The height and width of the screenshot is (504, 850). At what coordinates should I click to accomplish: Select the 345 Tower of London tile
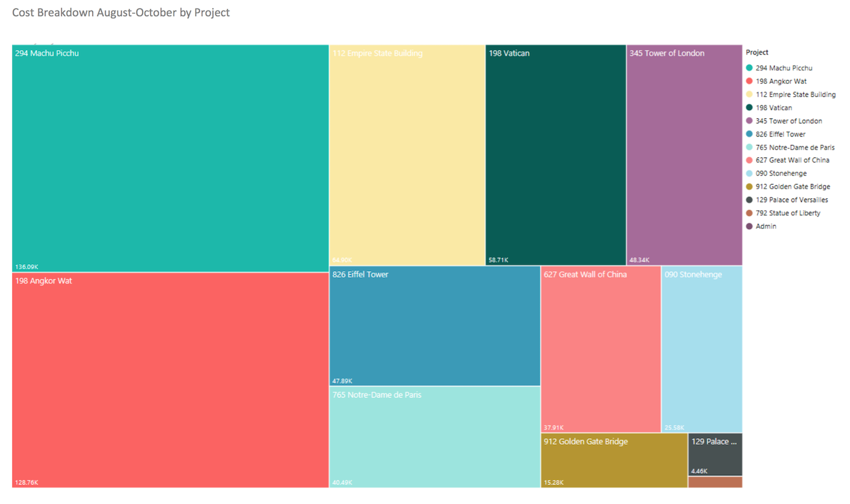click(x=684, y=155)
